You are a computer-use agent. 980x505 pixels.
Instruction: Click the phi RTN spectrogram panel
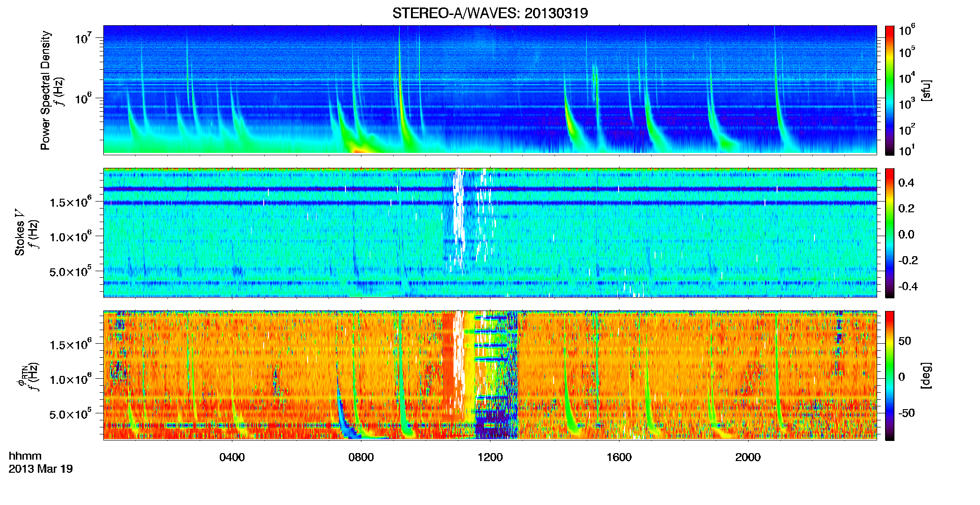tap(490, 375)
